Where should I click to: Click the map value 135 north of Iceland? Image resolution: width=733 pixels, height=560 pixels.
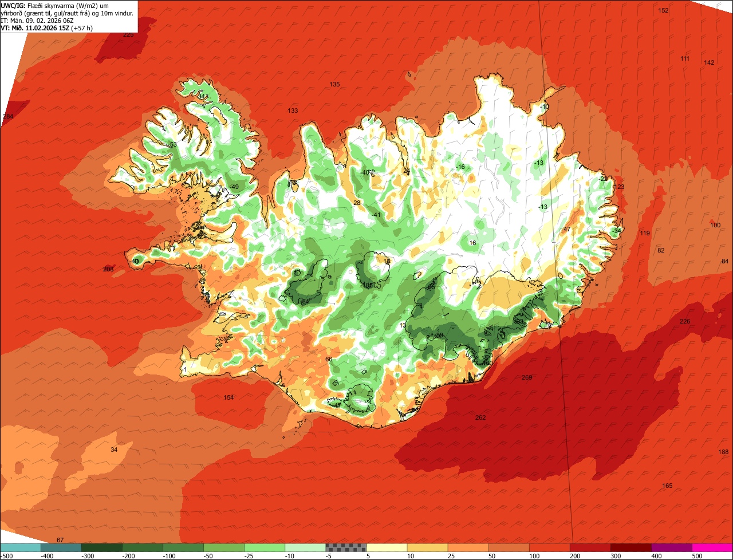[x=334, y=84]
